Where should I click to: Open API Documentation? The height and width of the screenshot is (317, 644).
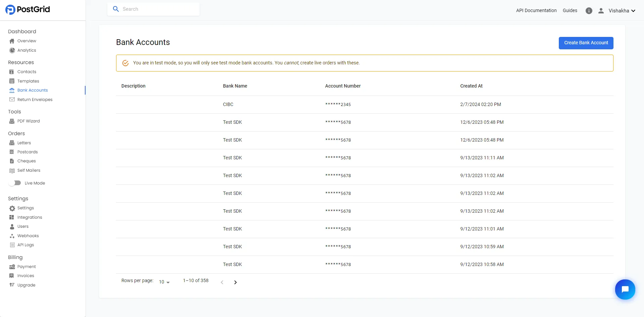(536, 10)
